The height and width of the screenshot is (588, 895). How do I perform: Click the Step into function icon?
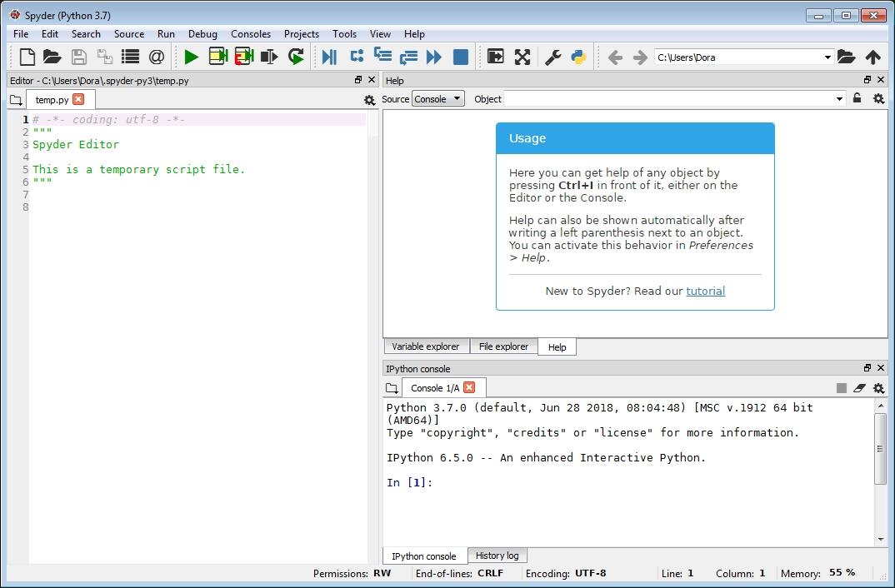(382, 55)
